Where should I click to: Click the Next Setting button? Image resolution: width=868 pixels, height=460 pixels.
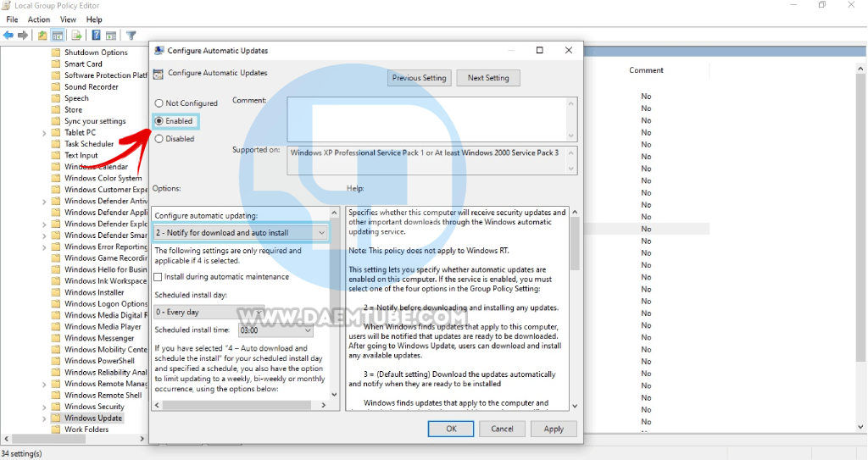[488, 78]
